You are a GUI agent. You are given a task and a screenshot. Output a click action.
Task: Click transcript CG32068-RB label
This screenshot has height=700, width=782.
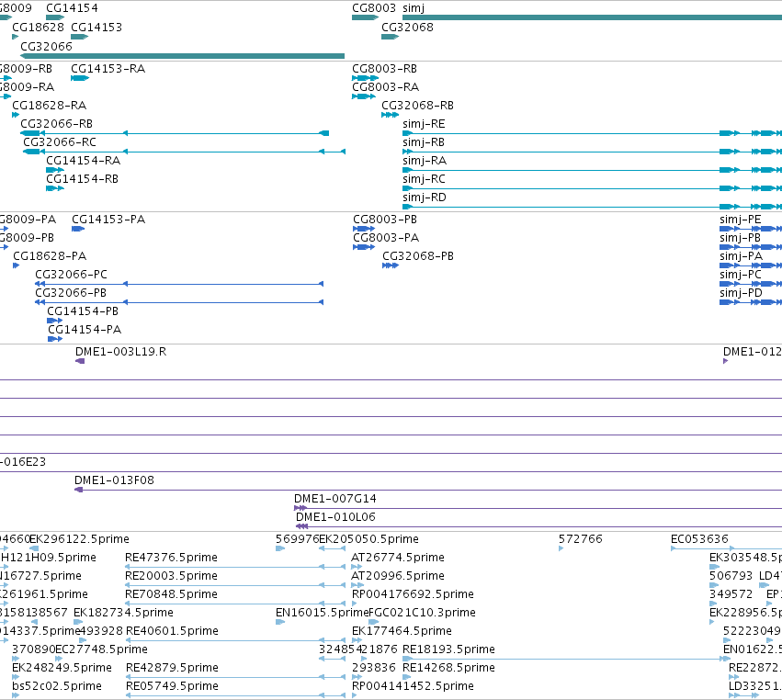click(x=417, y=106)
